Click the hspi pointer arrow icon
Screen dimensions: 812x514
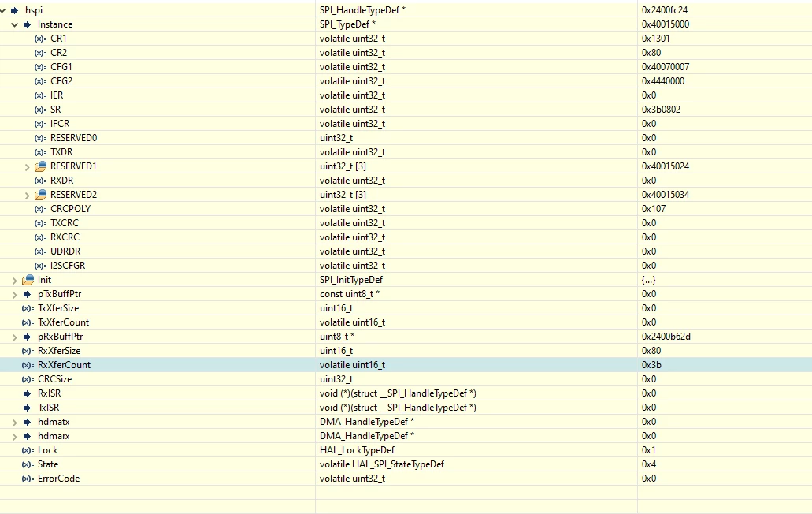click(14, 10)
